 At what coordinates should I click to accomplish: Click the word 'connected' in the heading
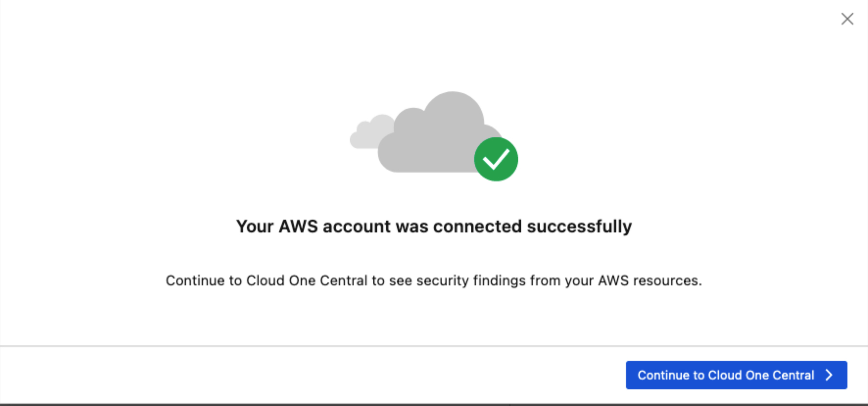(477, 227)
